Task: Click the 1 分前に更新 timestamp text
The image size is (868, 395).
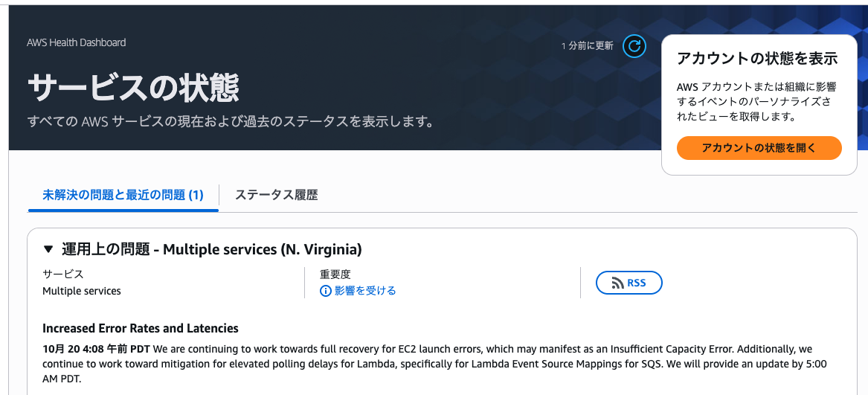Action: (587, 46)
